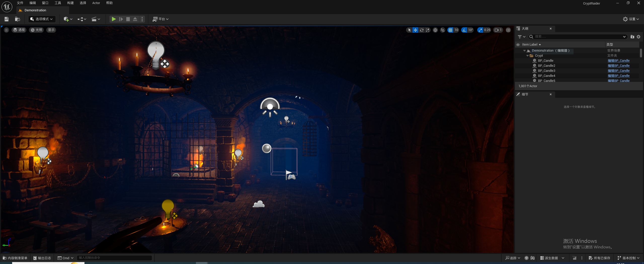Open grid snap value 10 dropdown
Viewport: 644px width, 264px height.
point(456,30)
